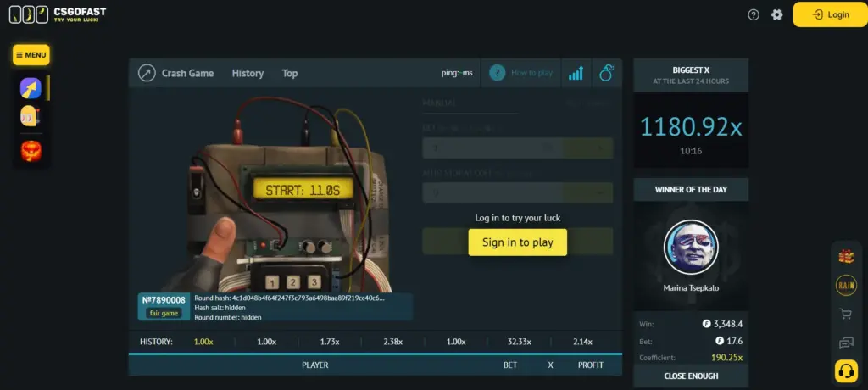Open the How to play link
The image size is (868, 390).
pos(531,73)
